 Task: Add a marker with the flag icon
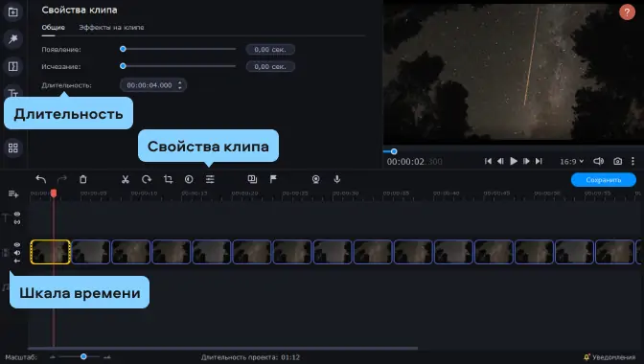coord(273,179)
